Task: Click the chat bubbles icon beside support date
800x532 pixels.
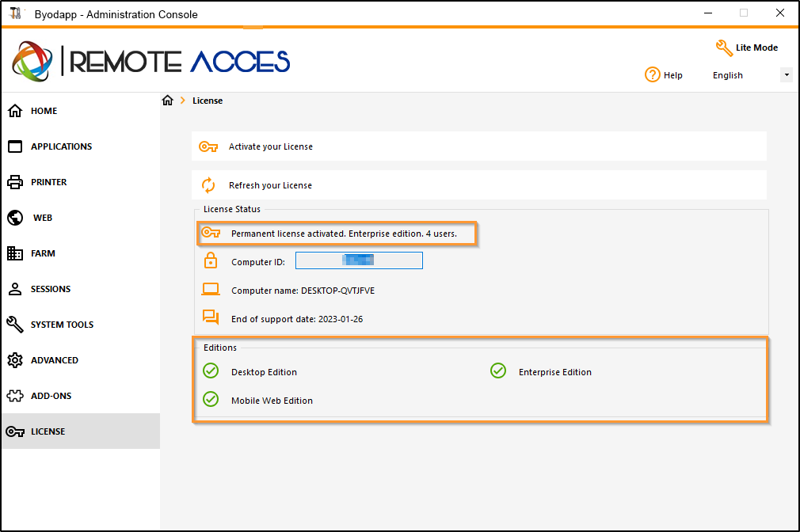Action: 210,317
